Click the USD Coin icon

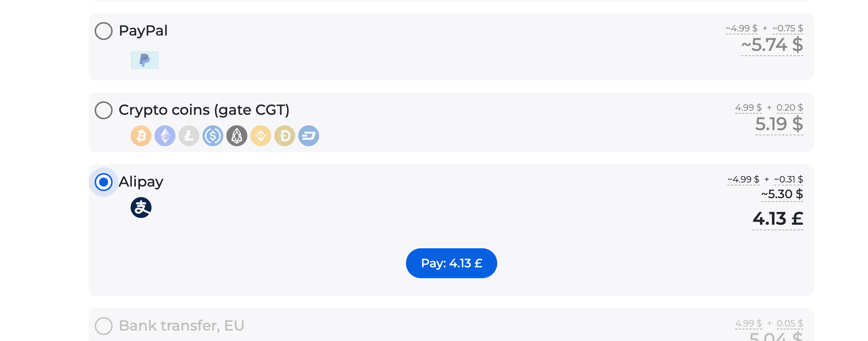point(213,136)
